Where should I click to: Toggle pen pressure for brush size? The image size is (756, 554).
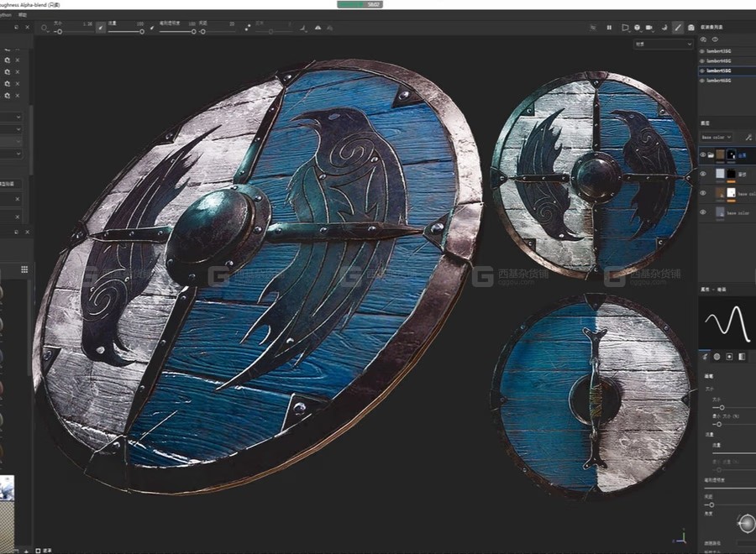[100, 28]
